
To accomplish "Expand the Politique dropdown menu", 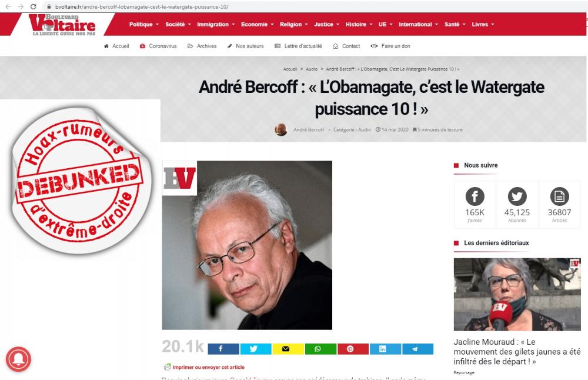I will pyautogui.click(x=144, y=24).
